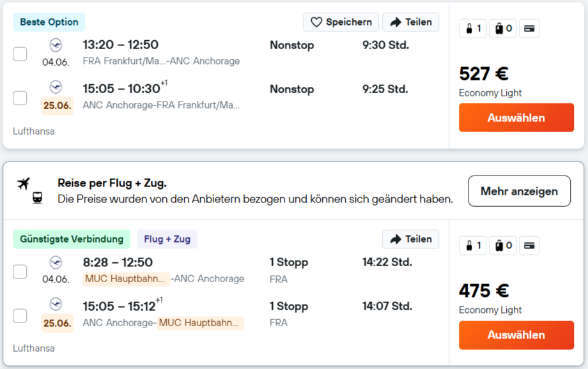Expand rail offers with Mehr anzeigen
The width and height of the screenshot is (588, 369).
[x=519, y=191]
